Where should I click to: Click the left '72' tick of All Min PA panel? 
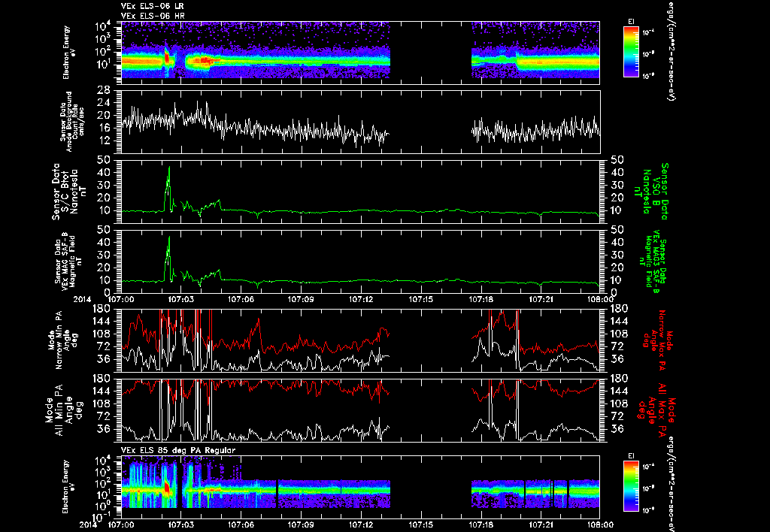click(x=103, y=416)
